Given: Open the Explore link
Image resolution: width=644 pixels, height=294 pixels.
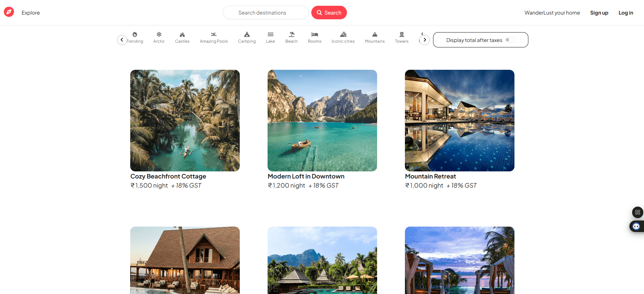Looking at the screenshot, I should (x=31, y=13).
